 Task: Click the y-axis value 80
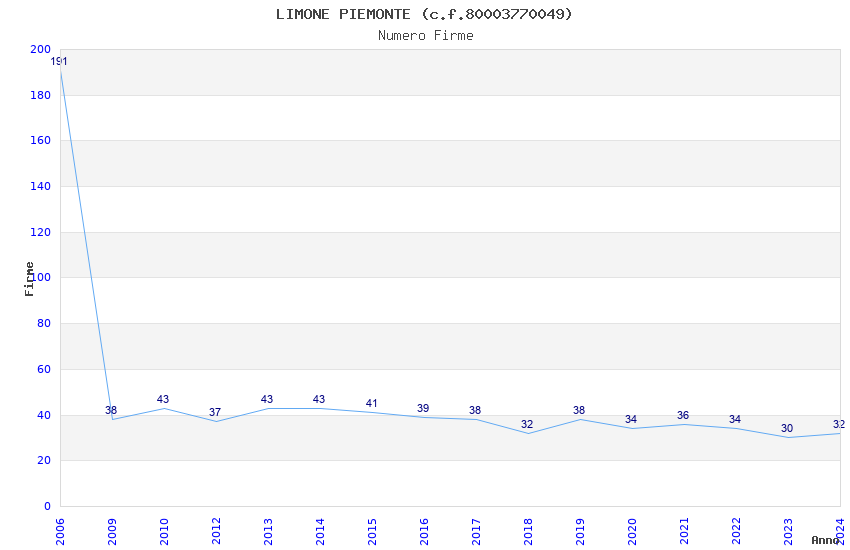pos(44,323)
